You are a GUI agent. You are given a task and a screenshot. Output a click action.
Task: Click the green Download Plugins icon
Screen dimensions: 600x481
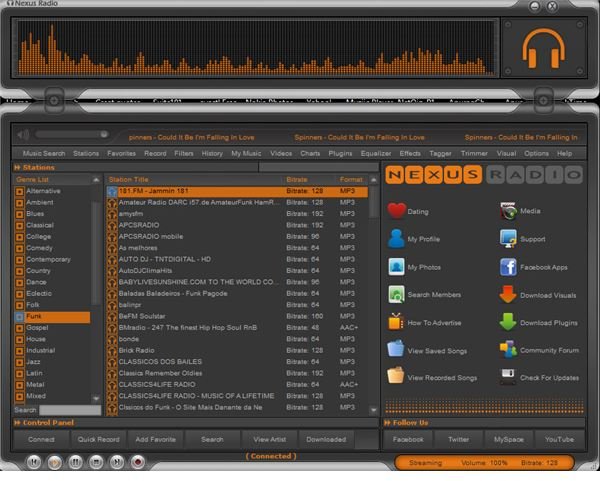point(508,322)
